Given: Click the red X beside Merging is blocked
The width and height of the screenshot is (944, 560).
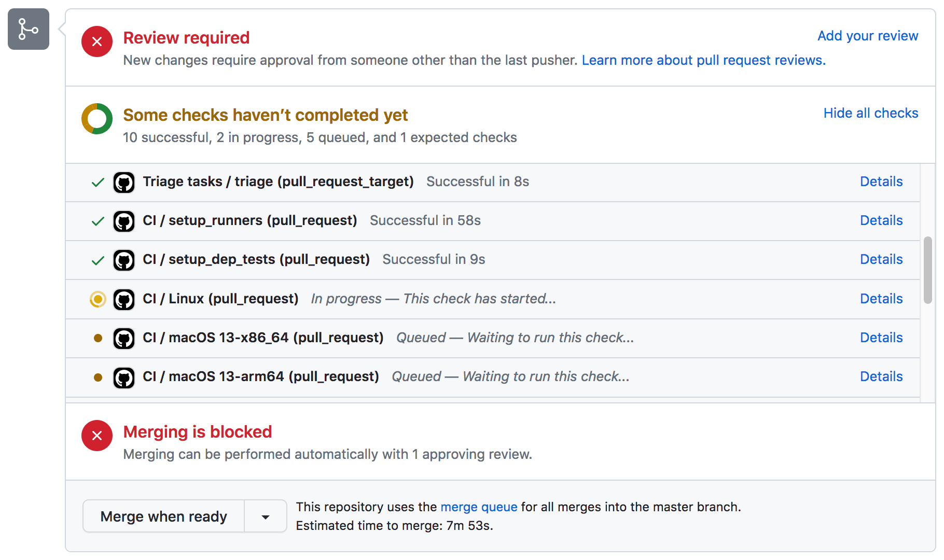Looking at the screenshot, I should (96, 436).
